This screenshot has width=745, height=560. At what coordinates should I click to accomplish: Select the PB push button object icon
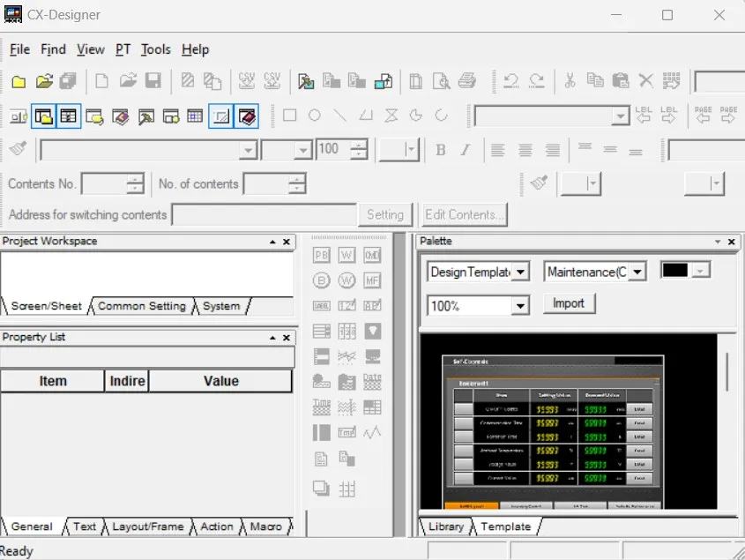pyautogui.click(x=321, y=256)
